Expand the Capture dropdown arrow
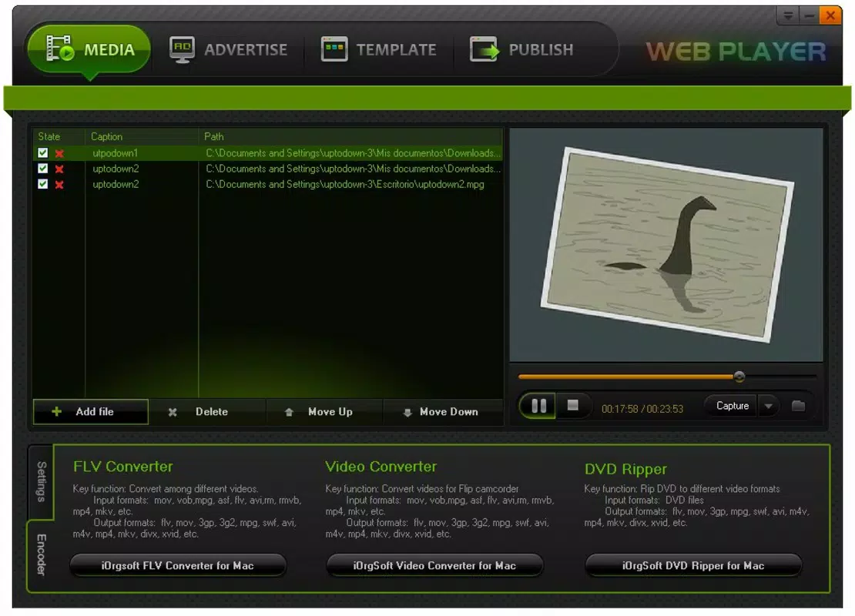 pyautogui.click(x=768, y=406)
